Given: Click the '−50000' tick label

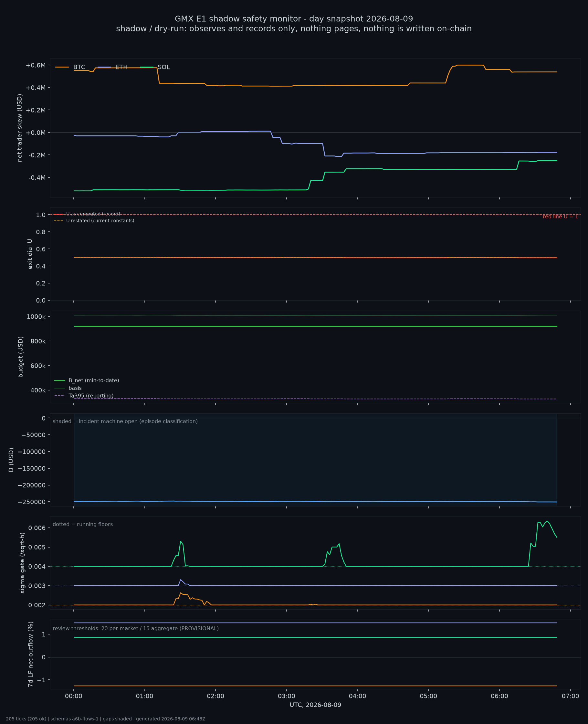Looking at the screenshot, I should 34,435.
